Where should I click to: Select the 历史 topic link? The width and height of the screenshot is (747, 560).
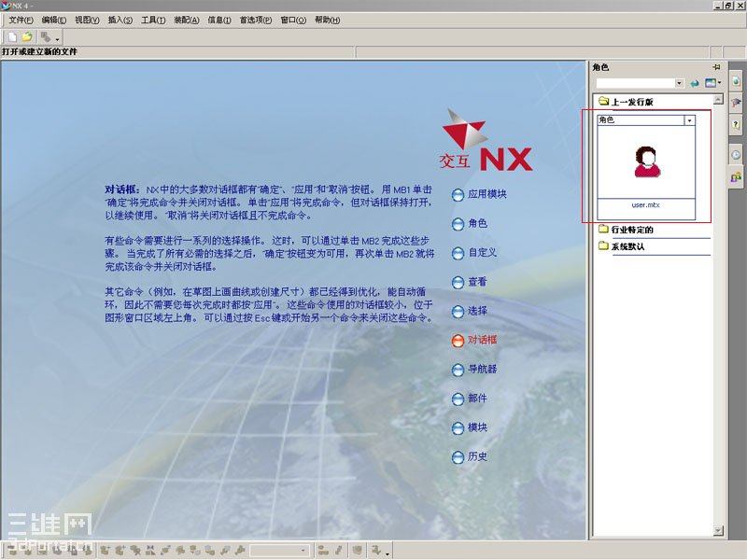470,456
